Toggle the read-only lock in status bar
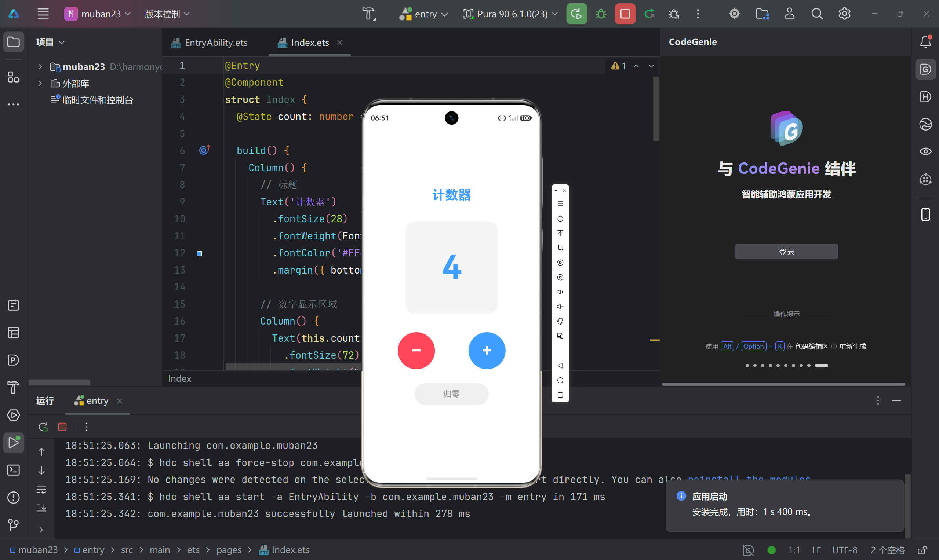The width and height of the screenshot is (939, 560). point(922,550)
